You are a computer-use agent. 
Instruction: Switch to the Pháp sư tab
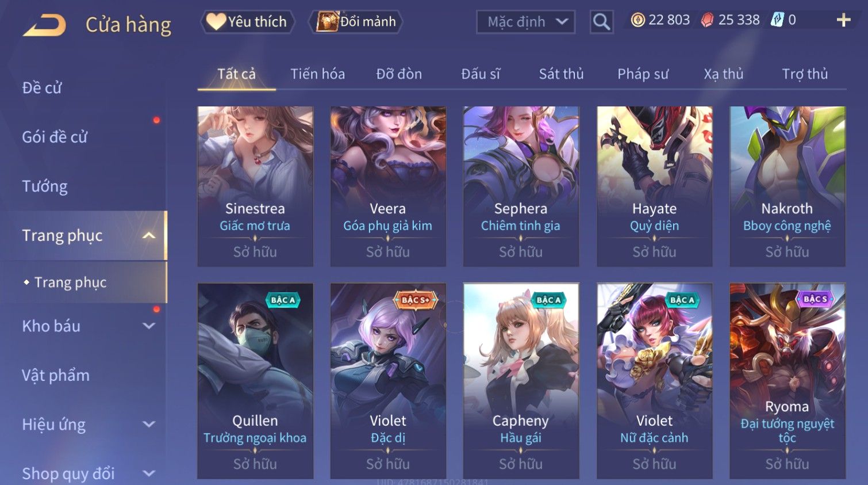(643, 74)
